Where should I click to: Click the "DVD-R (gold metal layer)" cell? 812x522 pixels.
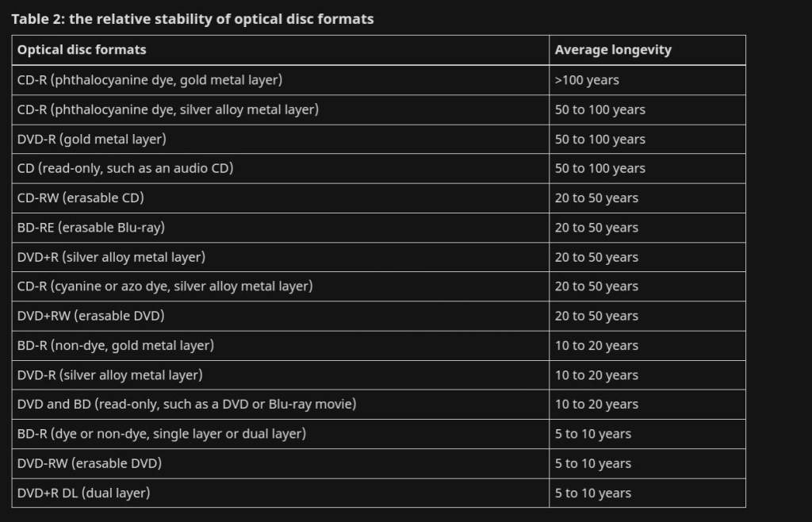92,139
